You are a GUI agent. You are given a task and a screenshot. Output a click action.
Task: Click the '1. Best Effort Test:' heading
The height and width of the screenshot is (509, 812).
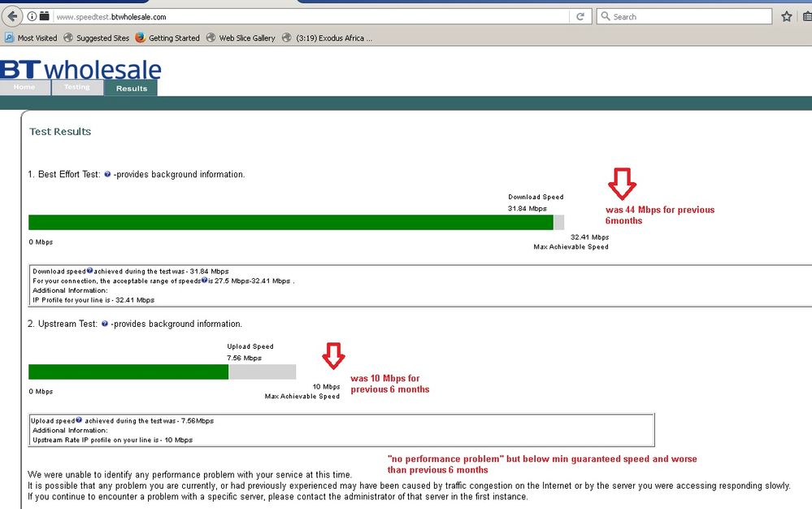click(x=64, y=175)
